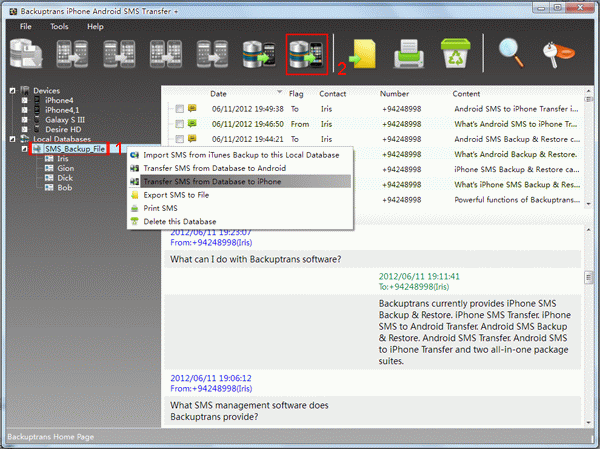Viewport: 600px width, 449px height.
Task: Collapse the SMS_Backup_File node
Action: coord(24,149)
